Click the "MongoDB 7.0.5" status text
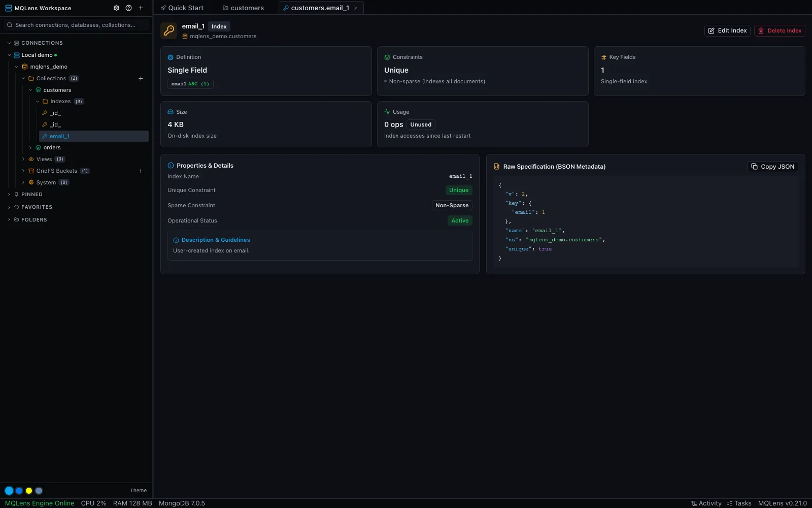 click(x=182, y=503)
